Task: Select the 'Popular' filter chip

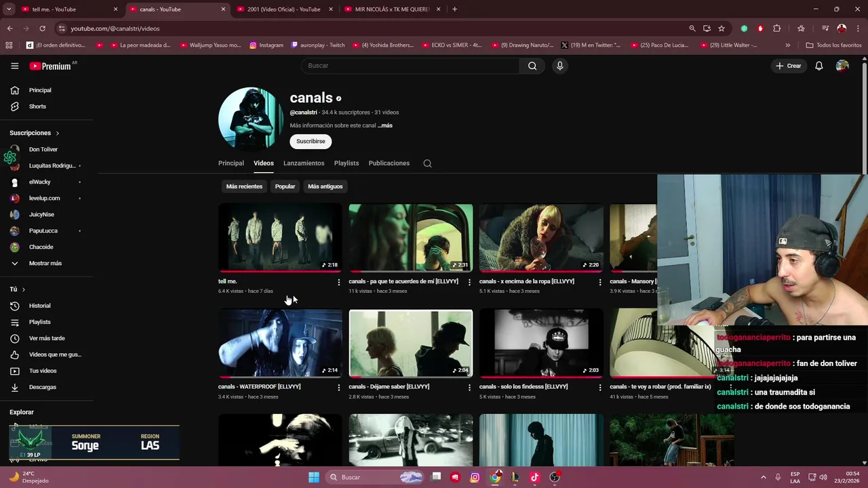Action: tap(285, 186)
